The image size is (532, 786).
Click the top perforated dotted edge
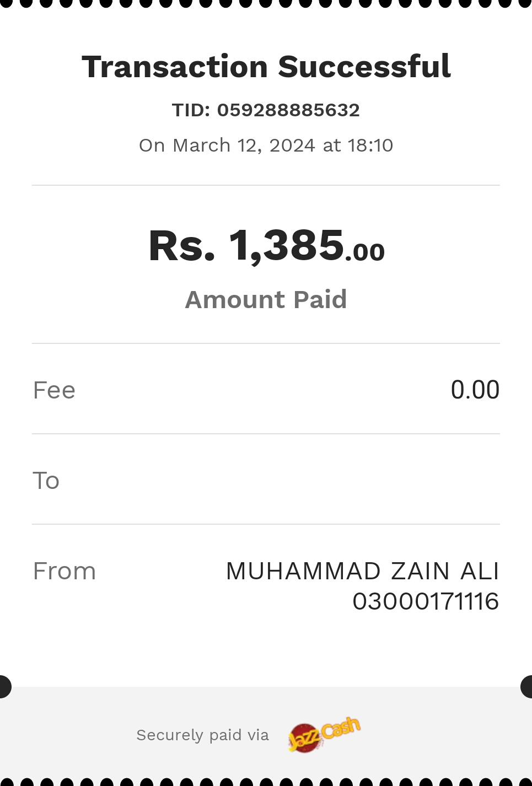(x=266, y=3)
